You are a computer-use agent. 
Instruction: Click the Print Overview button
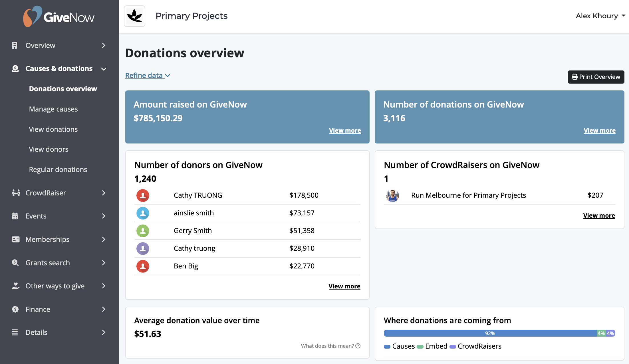pos(596,77)
